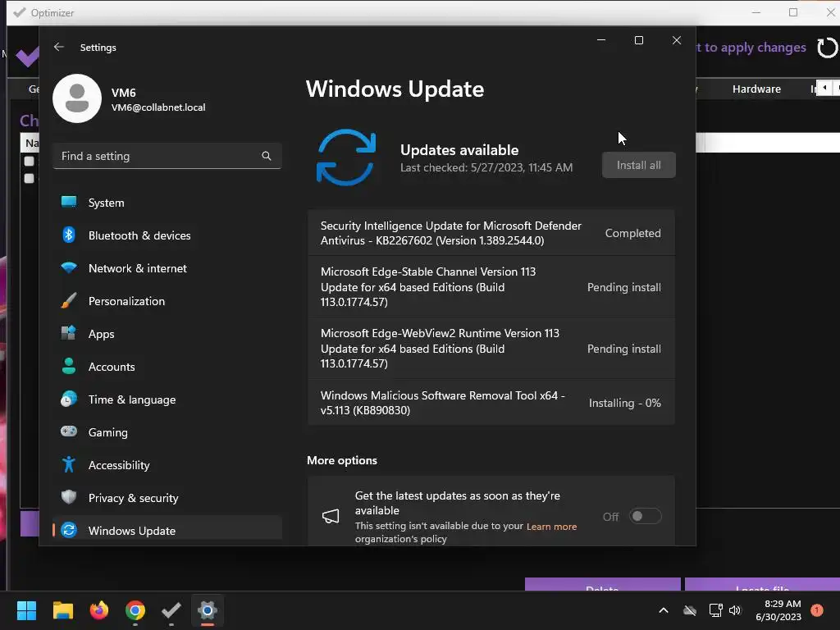Click the megaphone icon beside latest updates
The height and width of the screenshot is (630, 840).
point(331,517)
